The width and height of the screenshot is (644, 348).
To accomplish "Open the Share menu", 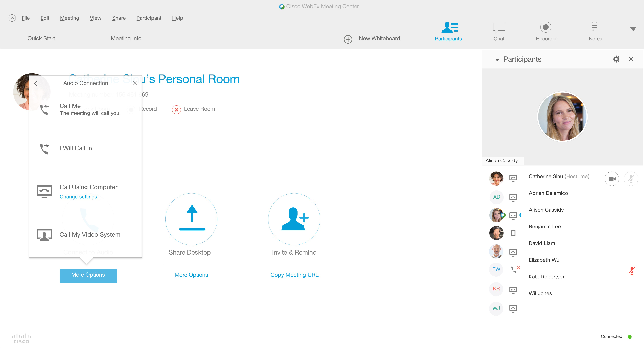I will tap(119, 18).
